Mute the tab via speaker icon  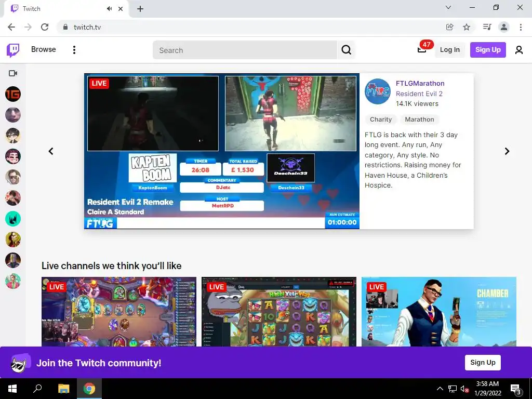click(109, 9)
